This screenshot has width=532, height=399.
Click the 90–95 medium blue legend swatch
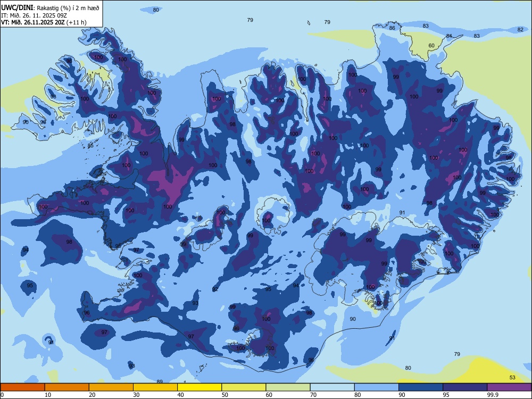[421, 387]
